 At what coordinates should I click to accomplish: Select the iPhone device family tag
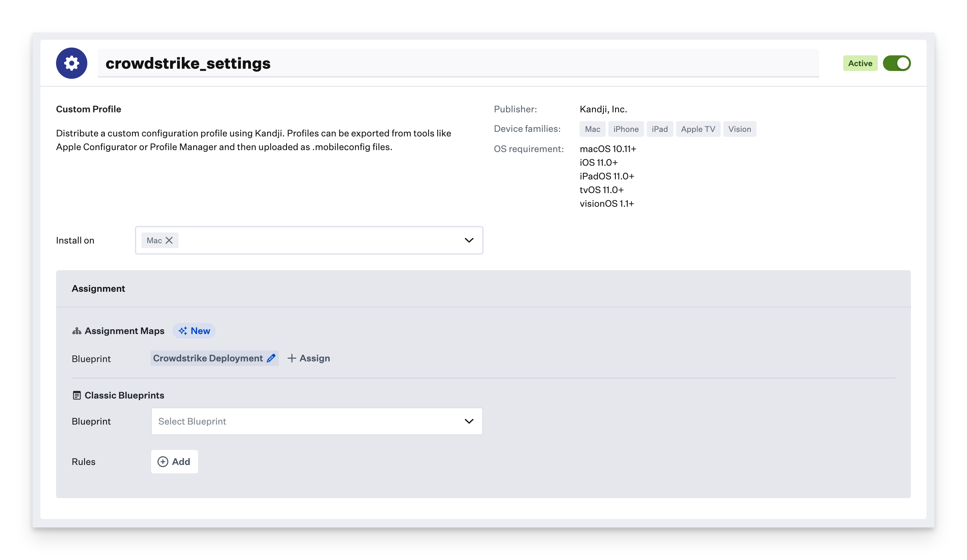626,129
